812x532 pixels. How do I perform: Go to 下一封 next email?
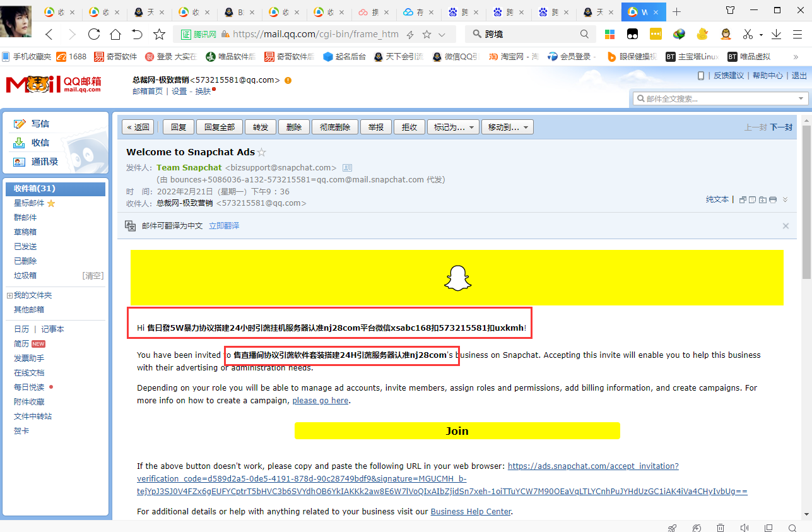pyautogui.click(x=781, y=127)
